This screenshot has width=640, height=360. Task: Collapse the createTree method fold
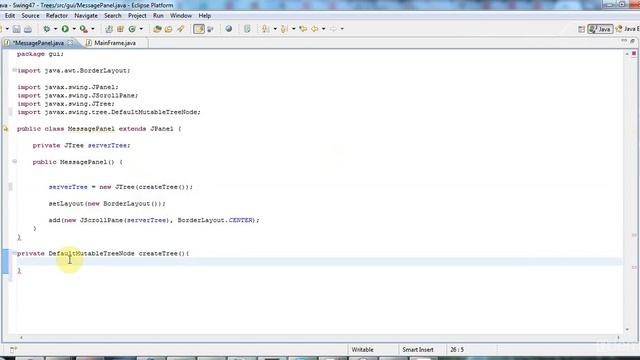pyautogui.click(x=14, y=253)
